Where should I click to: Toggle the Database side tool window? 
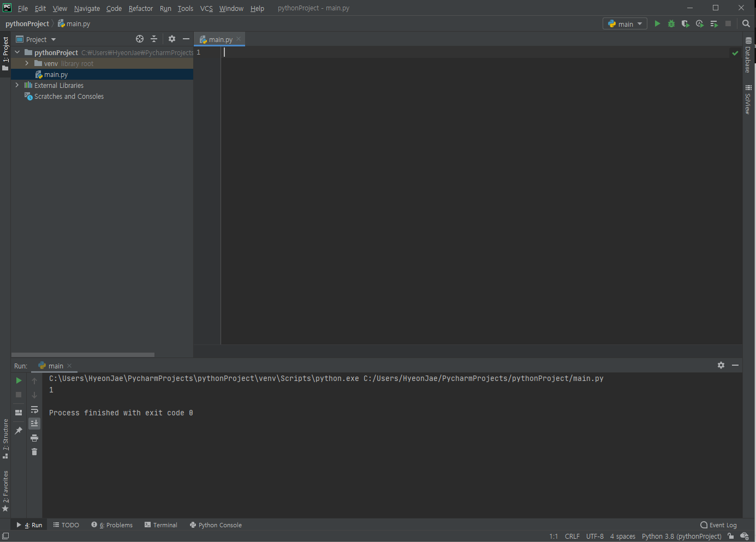[x=748, y=55]
